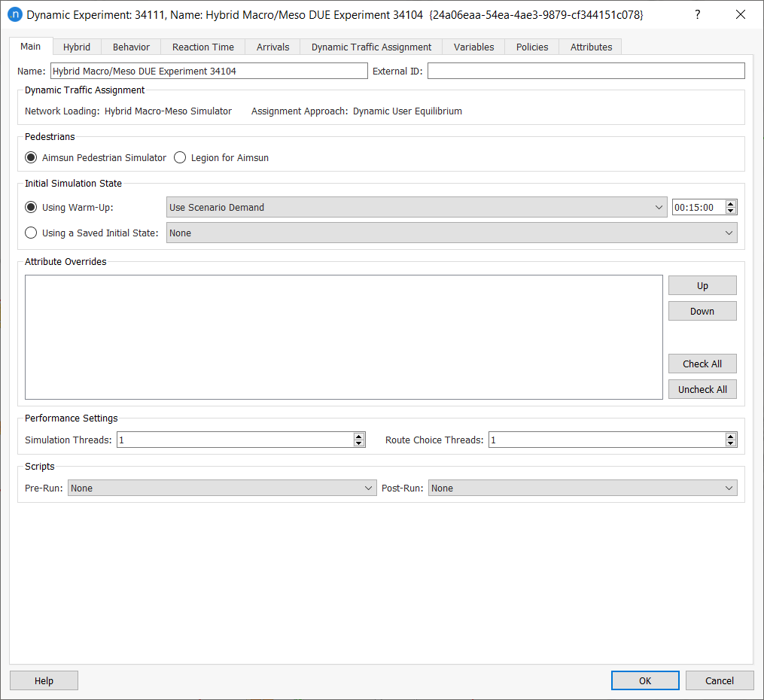Open the Post-Run script dropdown
The height and width of the screenshot is (700, 764).
pos(583,488)
